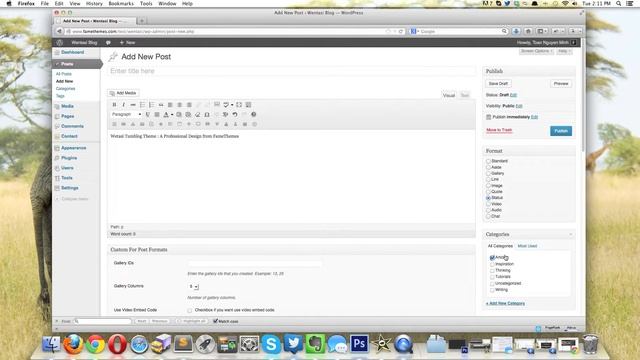Open Skype from the Dock
640x360 pixels.
(271, 344)
